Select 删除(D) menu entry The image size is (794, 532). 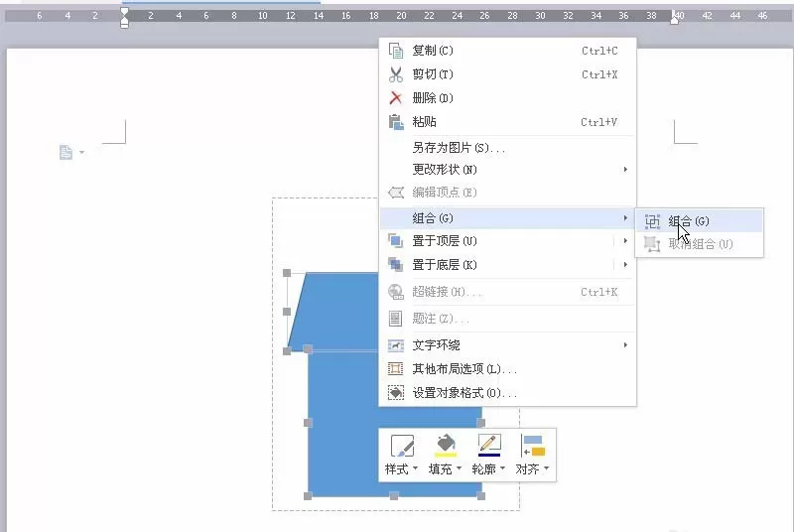pyautogui.click(x=507, y=97)
